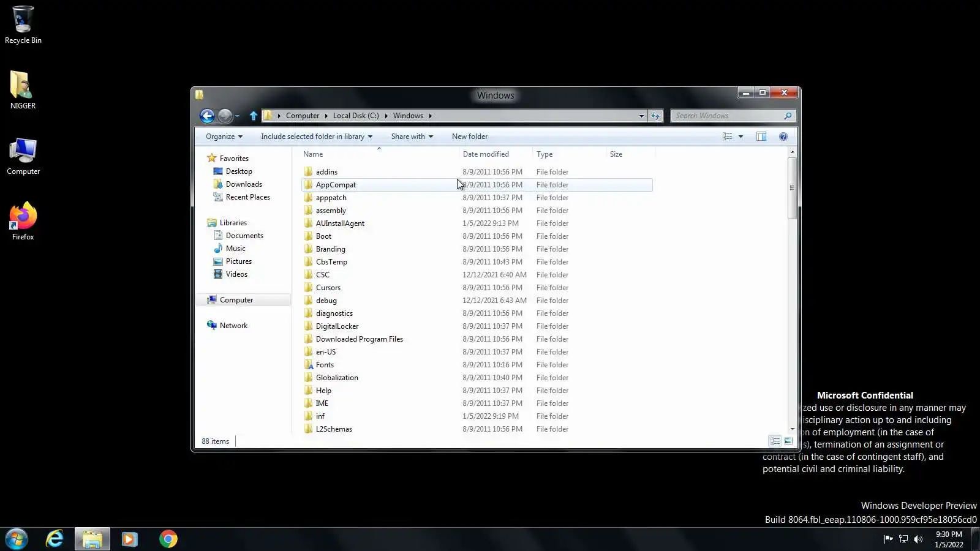This screenshot has width=980, height=551.
Task: Go back using the Back arrow button
Action: coord(207,116)
